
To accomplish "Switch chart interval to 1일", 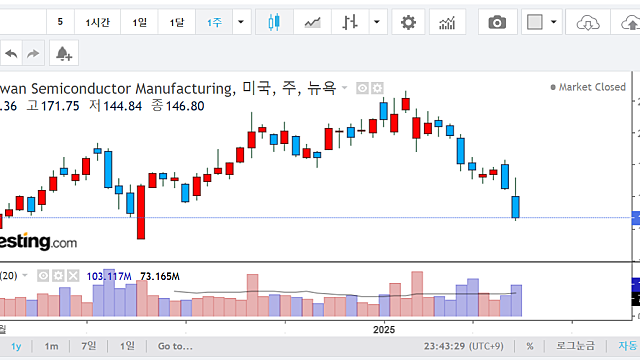I will [139, 22].
